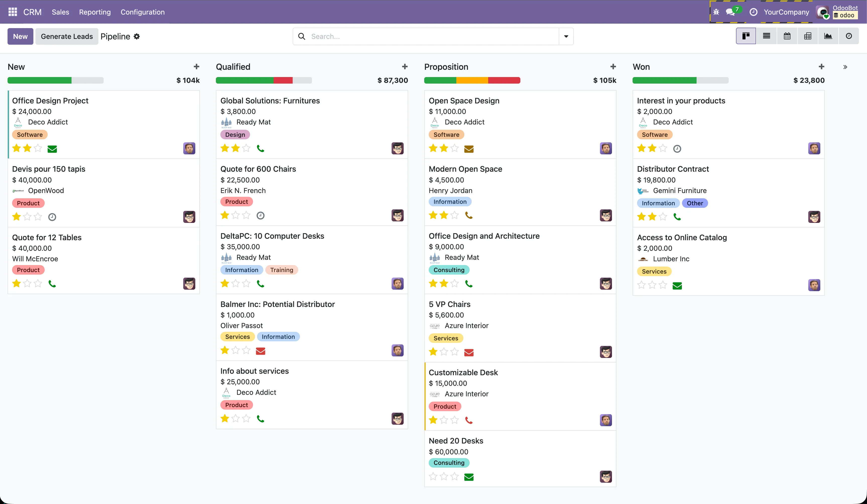Toggle first priority star on Office Design Project

(x=16, y=148)
